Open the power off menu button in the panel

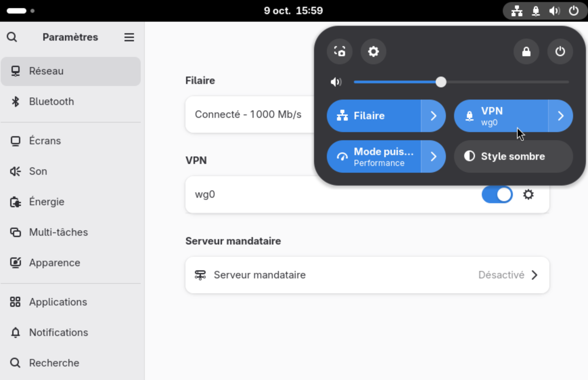pyautogui.click(x=560, y=51)
